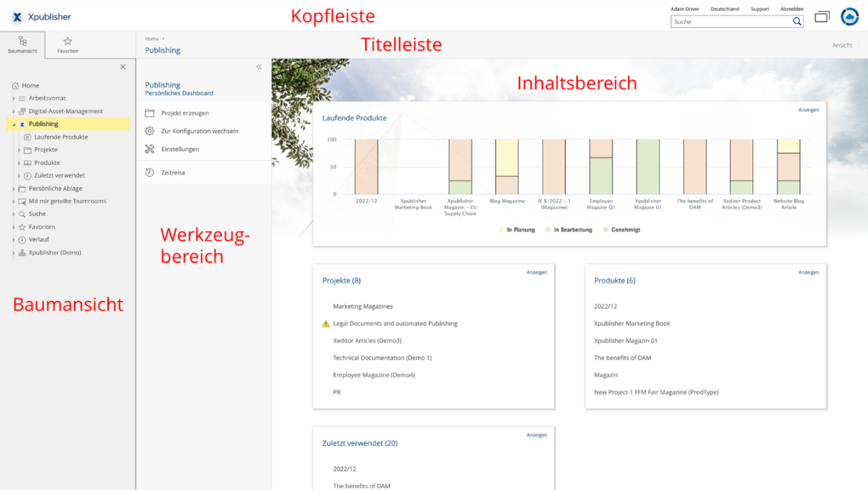
Task: Toggle In Bearbeitung legend entry
Action: 568,230
